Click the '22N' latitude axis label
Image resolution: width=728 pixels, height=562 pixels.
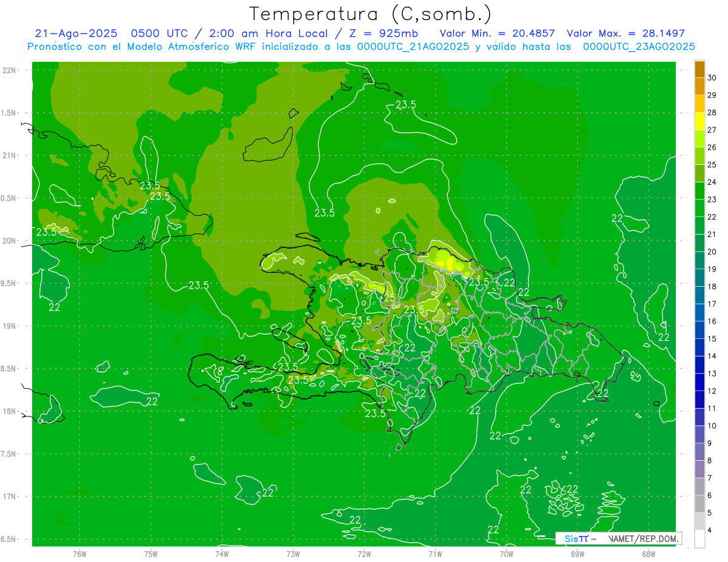[x=8, y=70]
